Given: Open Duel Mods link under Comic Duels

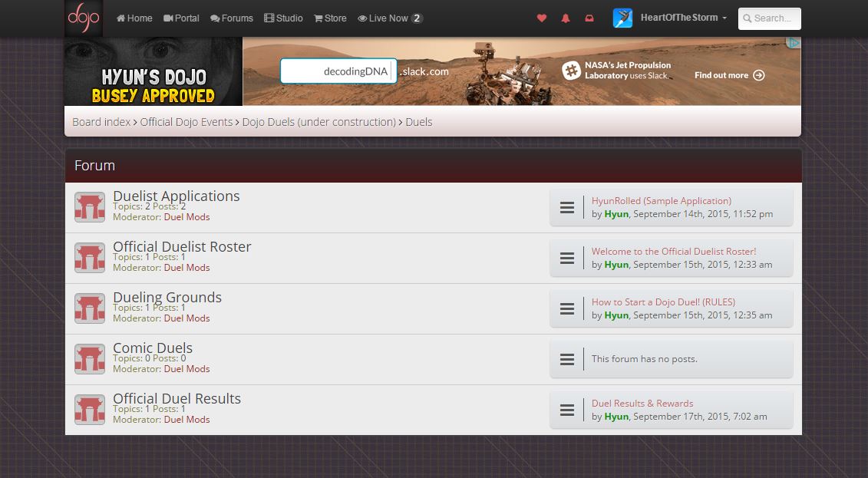Looking at the screenshot, I should coord(186,368).
